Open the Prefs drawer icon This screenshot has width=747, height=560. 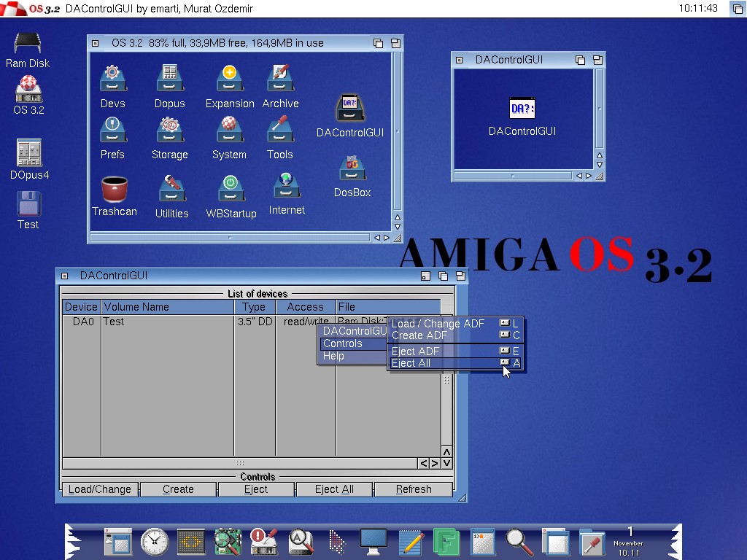point(112,131)
